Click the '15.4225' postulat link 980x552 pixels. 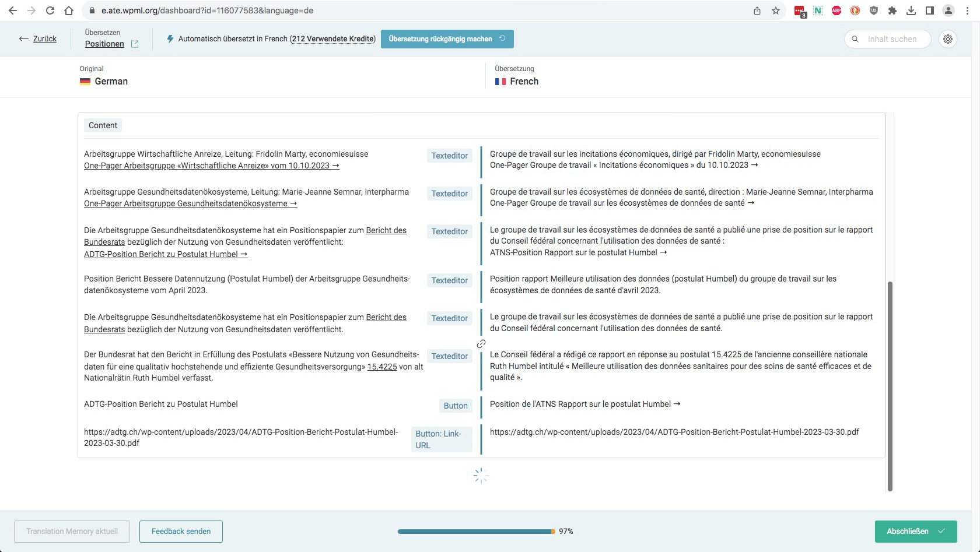[382, 367]
